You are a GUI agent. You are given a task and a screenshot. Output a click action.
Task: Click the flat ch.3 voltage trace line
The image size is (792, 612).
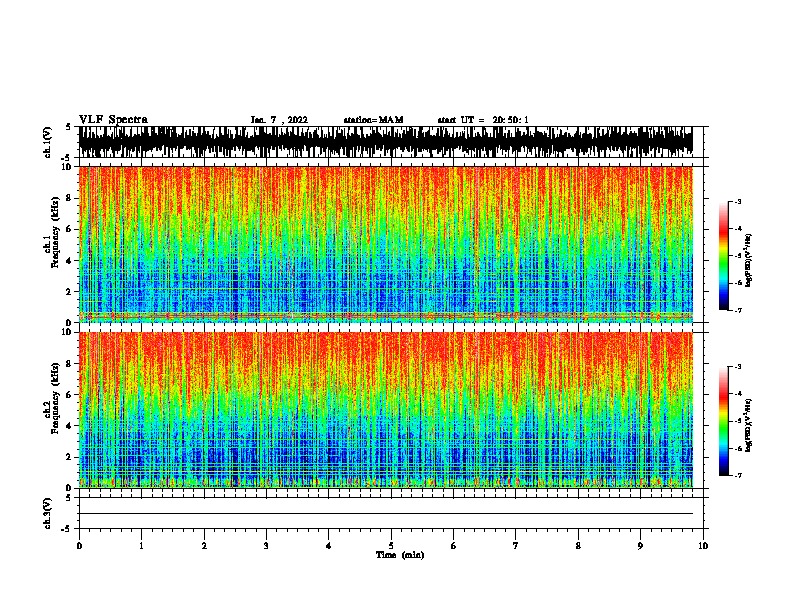[386, 514]
